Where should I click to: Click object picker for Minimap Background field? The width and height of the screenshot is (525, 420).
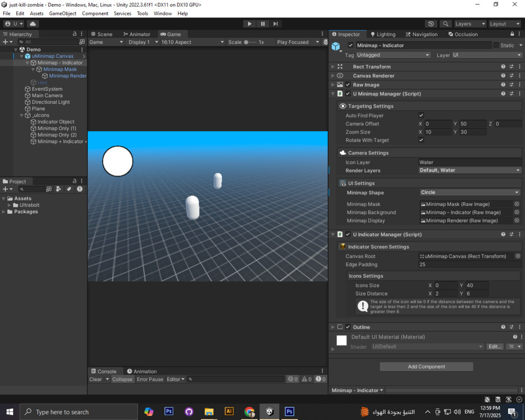tap(517, 212)
